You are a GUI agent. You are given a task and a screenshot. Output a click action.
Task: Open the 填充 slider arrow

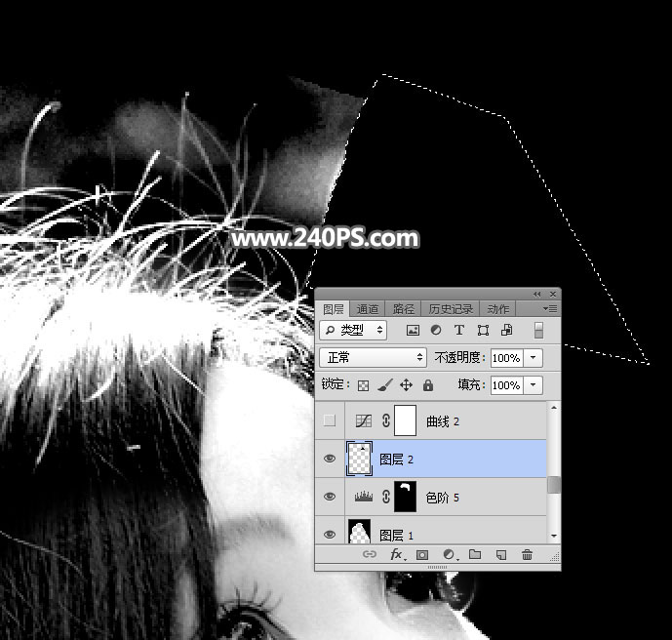pyautogui.click(x=534, y=385)
